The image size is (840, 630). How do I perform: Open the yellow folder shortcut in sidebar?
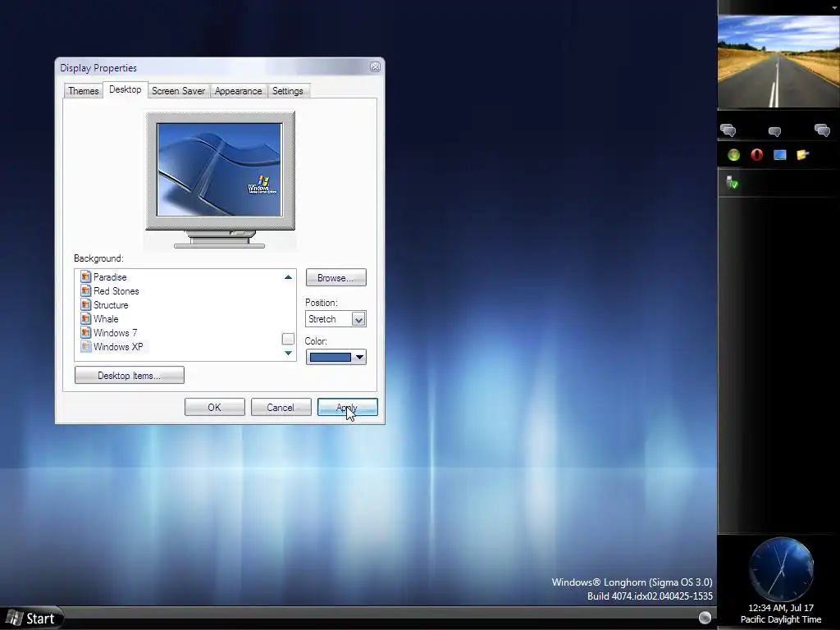click(x=802, y=155)
